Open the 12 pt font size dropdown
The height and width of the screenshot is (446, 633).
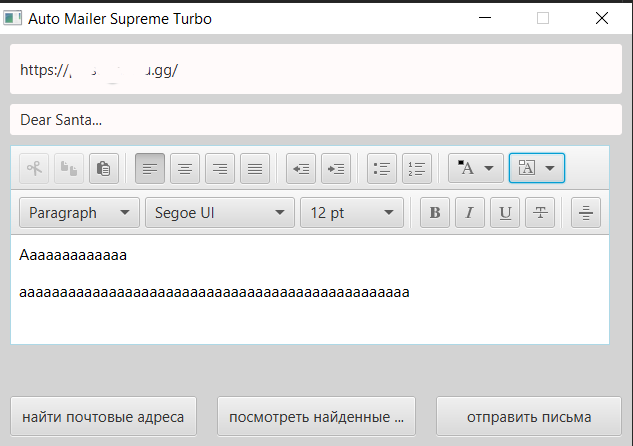352,213
